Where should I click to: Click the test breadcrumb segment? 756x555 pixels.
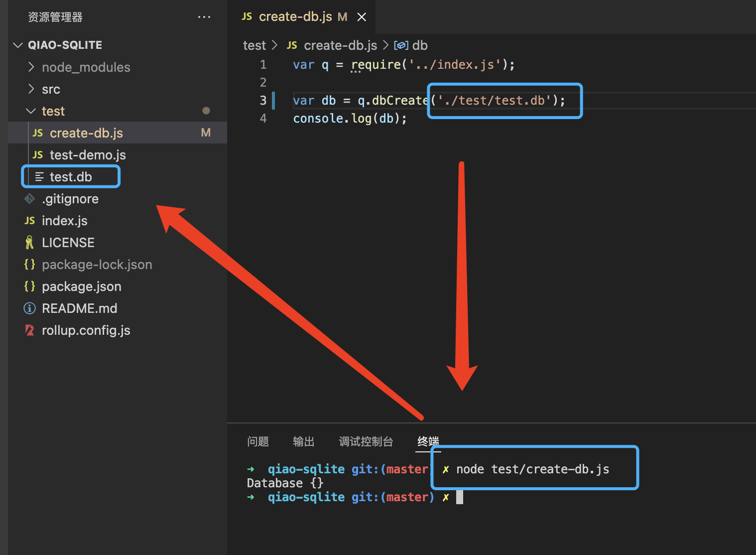(x=254, y=45)
